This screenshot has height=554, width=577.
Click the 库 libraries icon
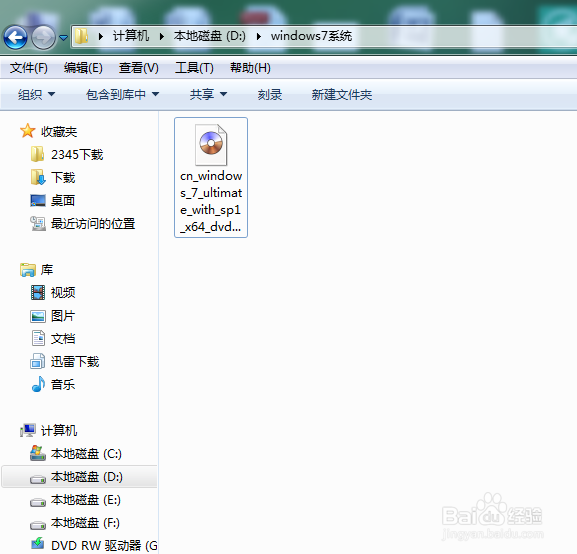(x=28, y=270)
